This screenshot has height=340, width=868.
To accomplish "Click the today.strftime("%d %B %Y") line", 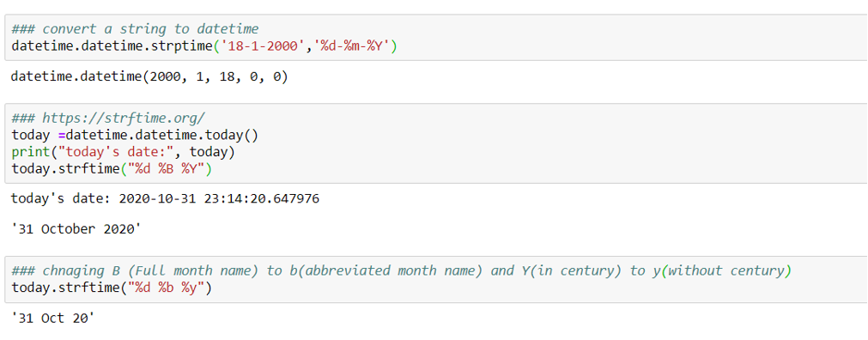I will (x=112, y=167).
